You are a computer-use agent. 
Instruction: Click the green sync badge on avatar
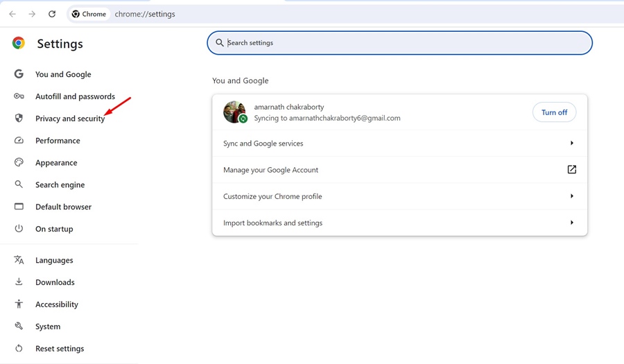point(243,119)
